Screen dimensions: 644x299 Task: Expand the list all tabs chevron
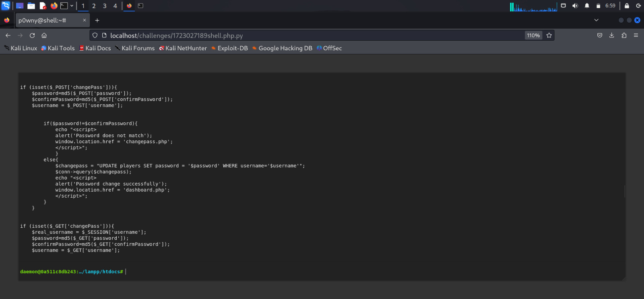(596, 20)
